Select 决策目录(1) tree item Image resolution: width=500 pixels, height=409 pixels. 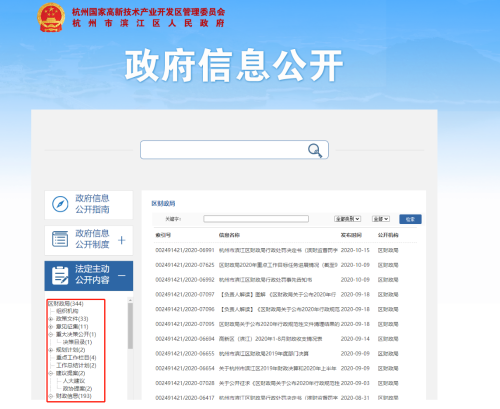(x=77, y=342)
